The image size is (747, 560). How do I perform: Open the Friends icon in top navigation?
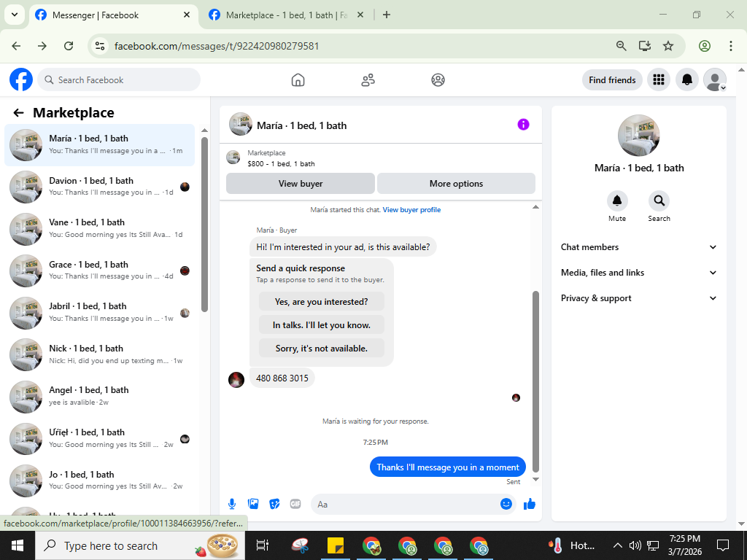point(368,80)
